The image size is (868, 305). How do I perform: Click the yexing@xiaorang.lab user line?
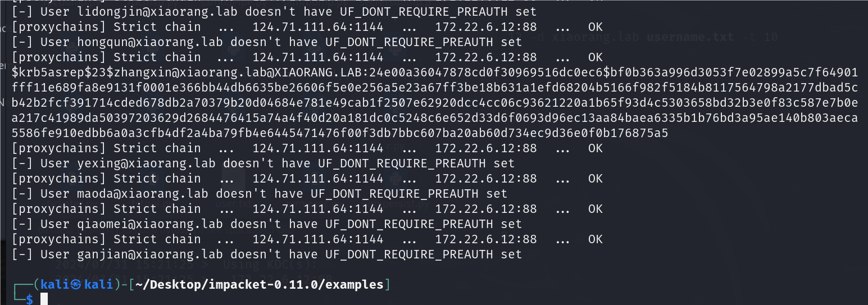coord(263,163)
